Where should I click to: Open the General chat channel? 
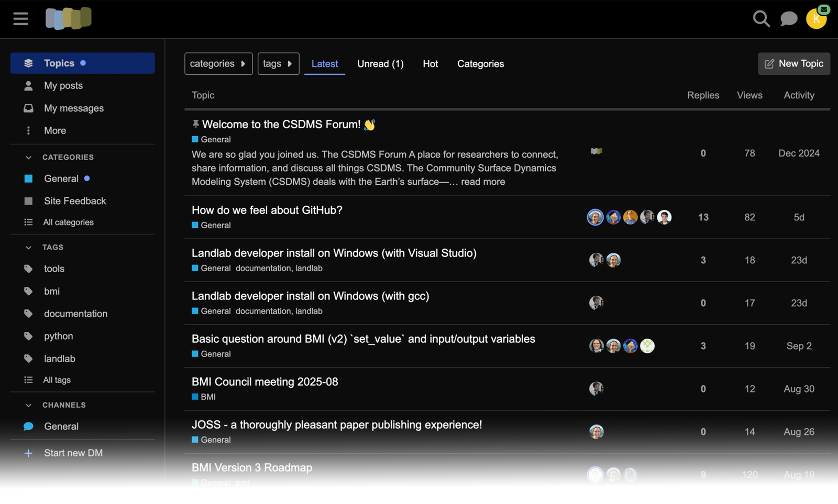coord(61,427)
